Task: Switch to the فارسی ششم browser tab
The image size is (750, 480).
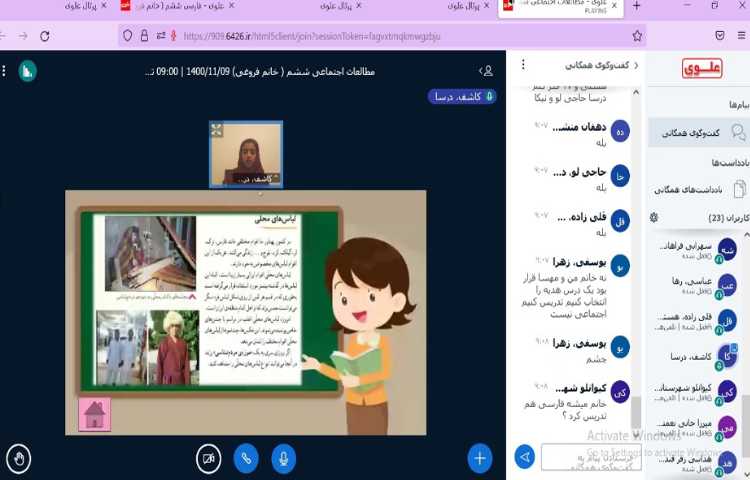Action: [x=177, y=6]
